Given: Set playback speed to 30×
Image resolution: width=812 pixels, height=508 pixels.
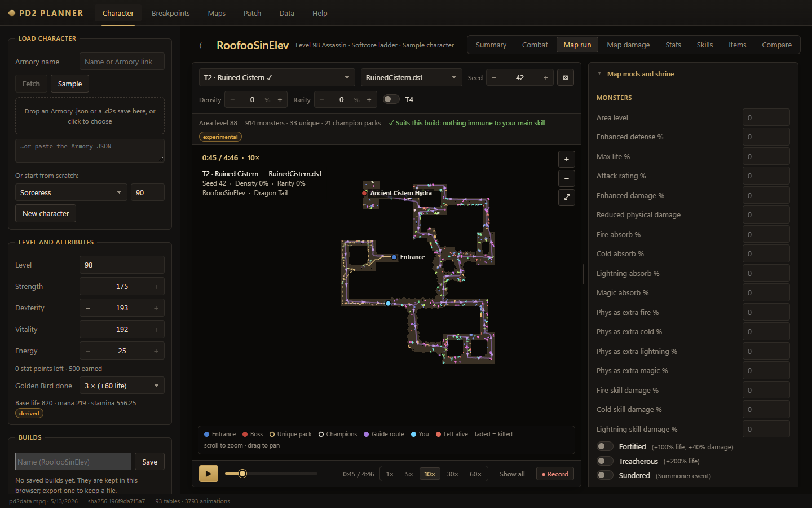Looking at the screenshot, I should point(452,474).
